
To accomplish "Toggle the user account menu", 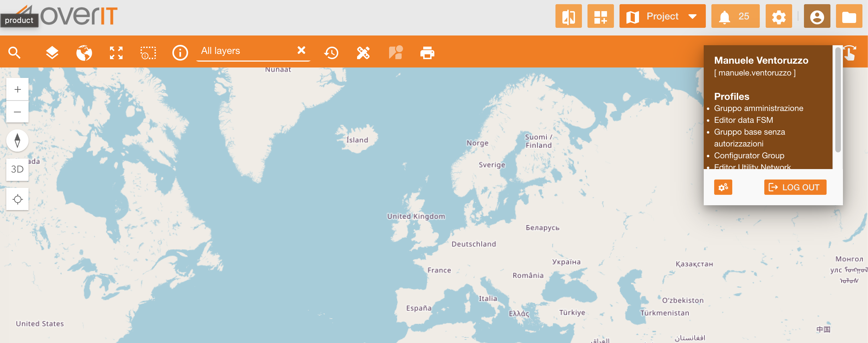I will pyautogui.click(x=817, y=16).
